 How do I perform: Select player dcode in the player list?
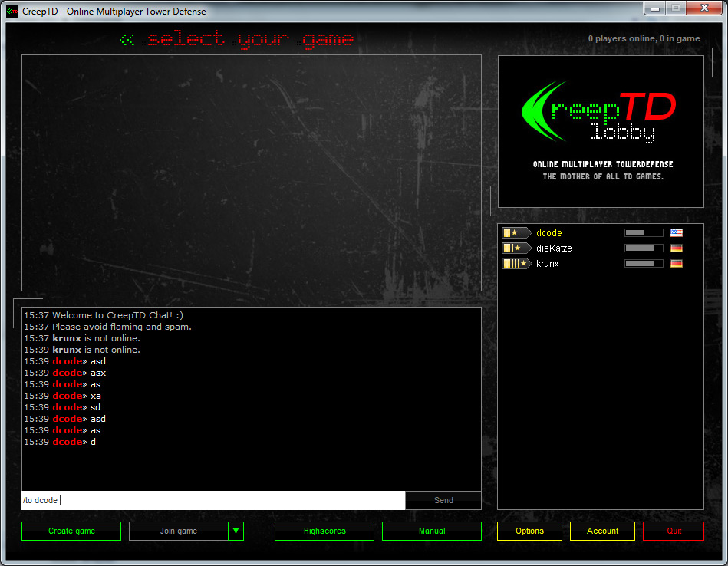[601, 232]
